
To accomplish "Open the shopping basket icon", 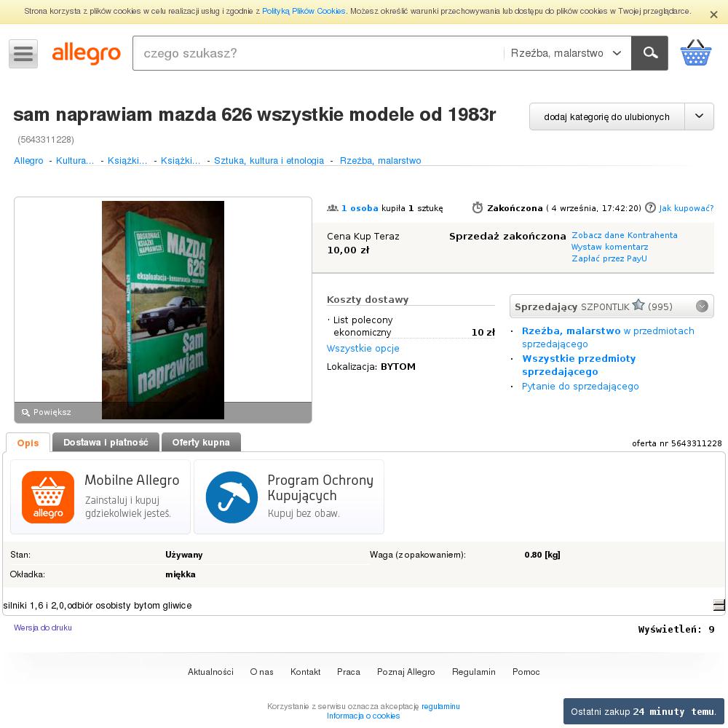I will tap(695, 53).
